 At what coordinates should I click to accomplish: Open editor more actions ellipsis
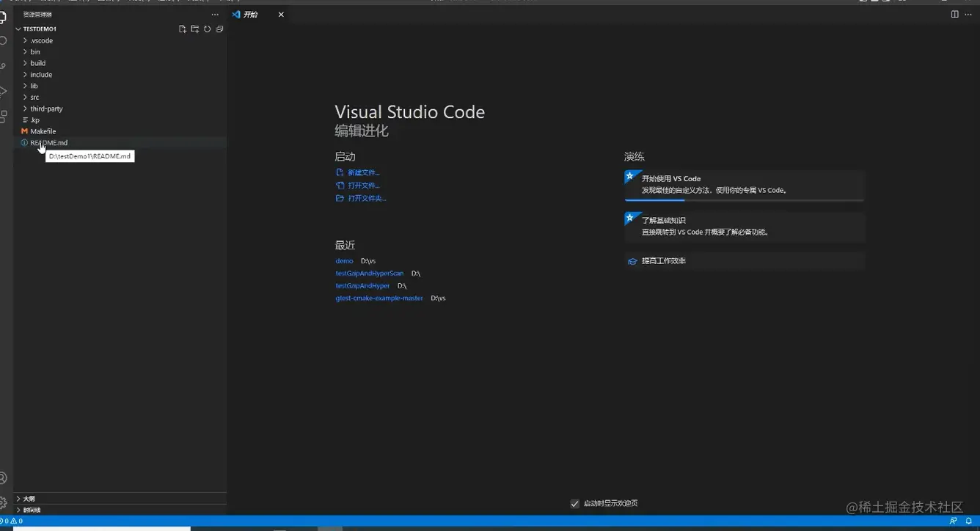(970, 14)
